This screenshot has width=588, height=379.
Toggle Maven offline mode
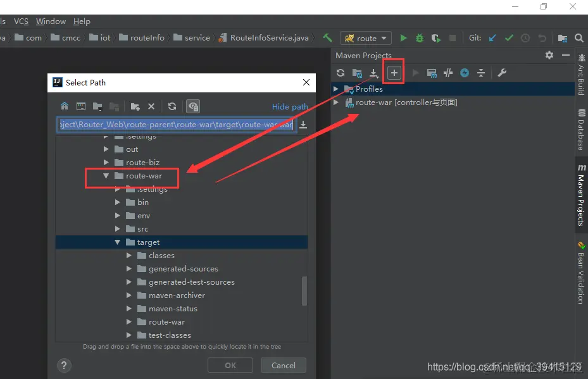(448, 73)
